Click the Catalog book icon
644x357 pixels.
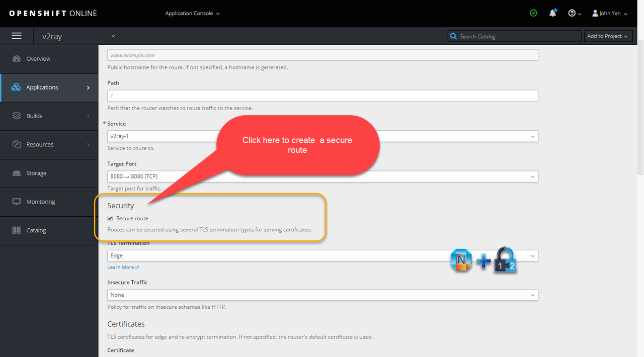pos(16,231)
